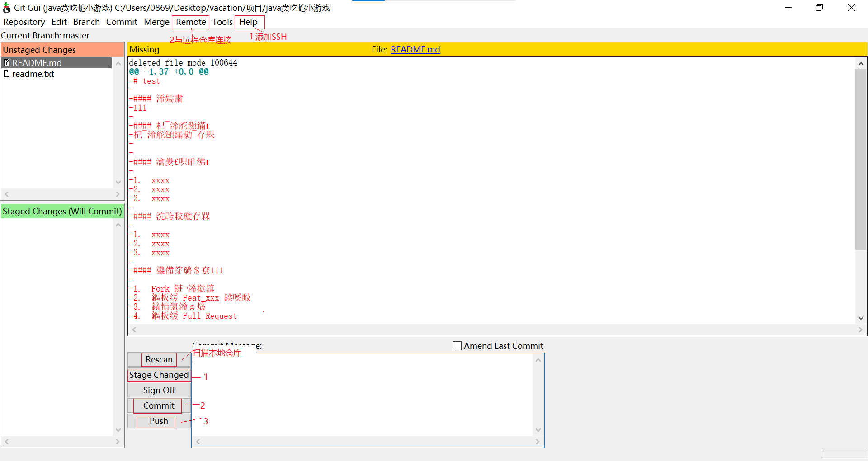Click Unstaged Changes scroll left arrow
The height and width of the screenshot is (461, 868).
tap(7, 194)
